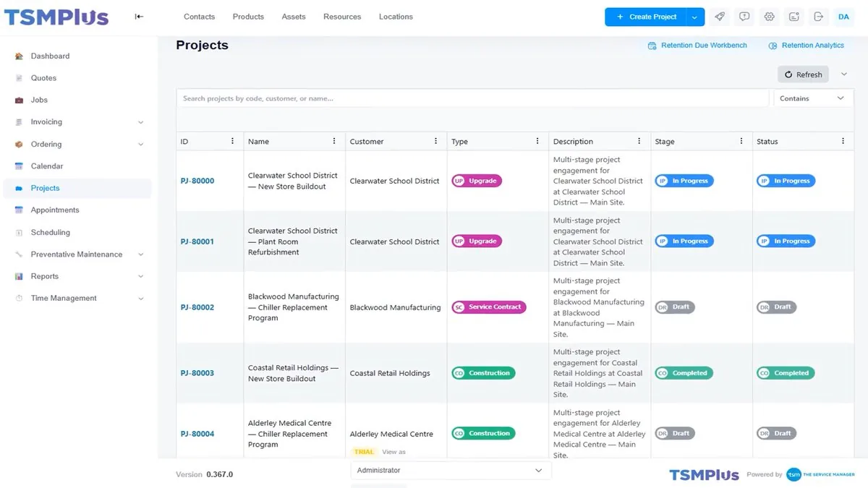Screen dimensions: 868x488
Task: Open the Contacts top menu
Action: click(199, 17)
